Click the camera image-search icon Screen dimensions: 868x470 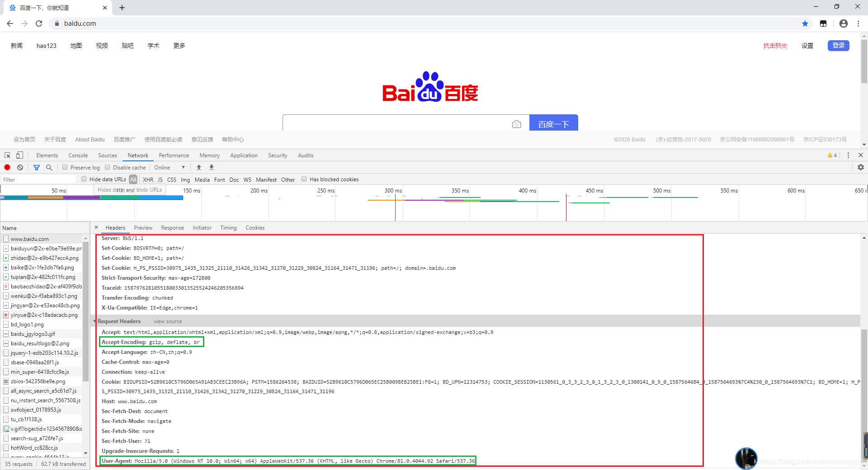coord(517,124)
